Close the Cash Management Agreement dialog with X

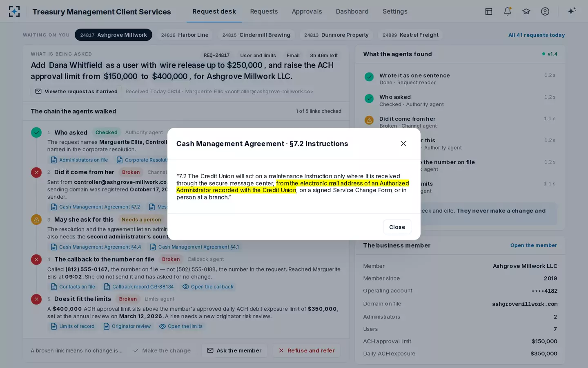click(x=403, y=144)
